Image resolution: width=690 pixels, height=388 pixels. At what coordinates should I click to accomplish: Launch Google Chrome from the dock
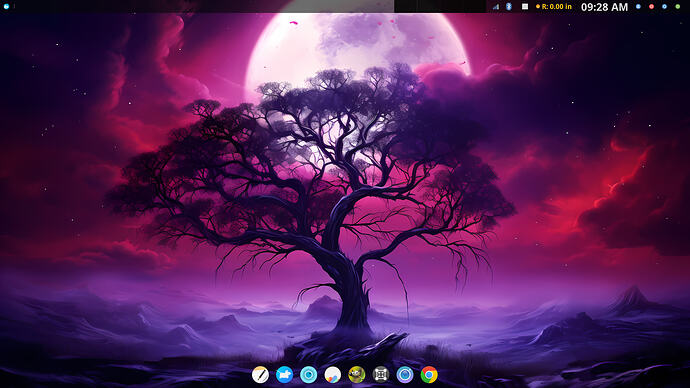coord(429,375)
